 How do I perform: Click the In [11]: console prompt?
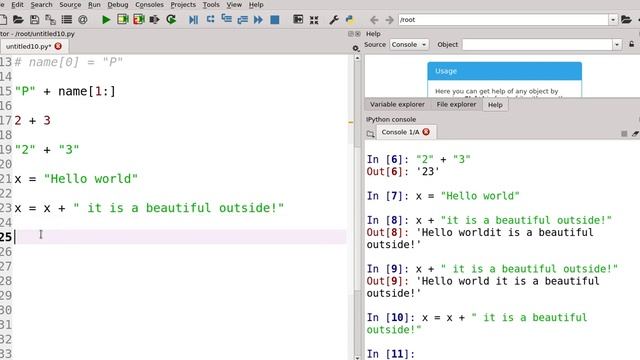[x=391, y=353]
